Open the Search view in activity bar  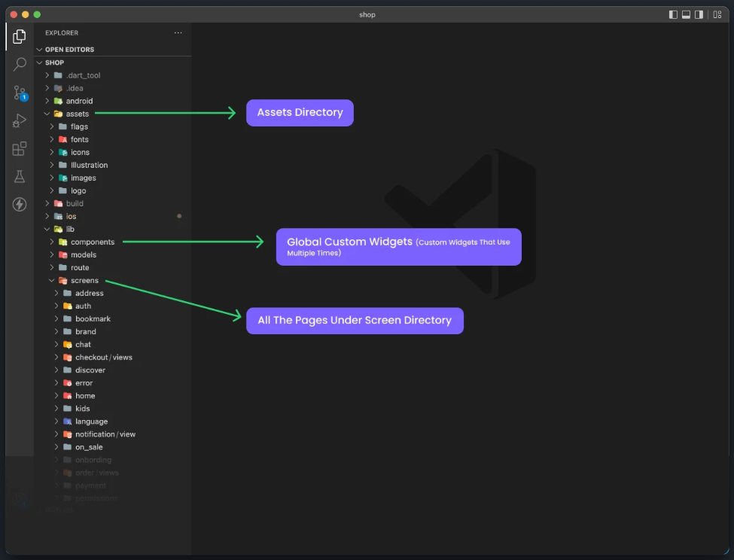pos(19,64)
